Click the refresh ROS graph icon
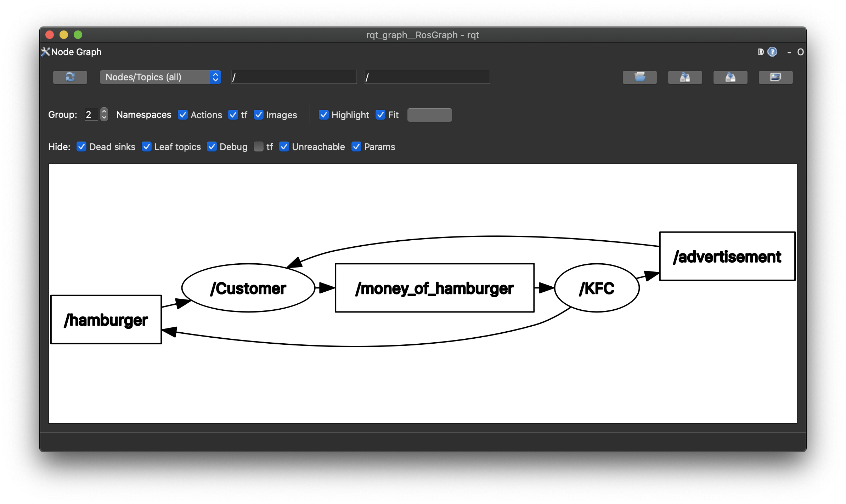846x504 pixels. pos(70,77)
